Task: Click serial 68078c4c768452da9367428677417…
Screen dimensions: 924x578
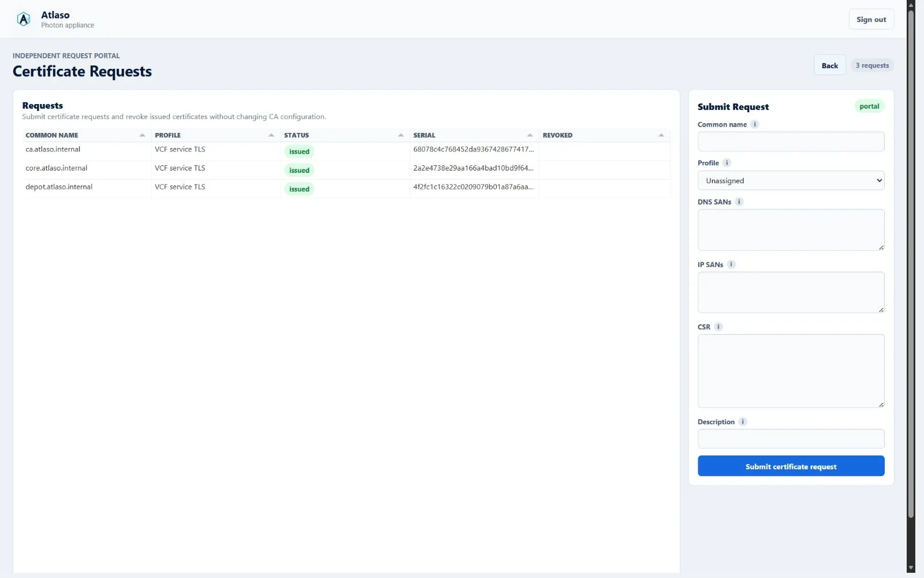Action: click(473, 149)
